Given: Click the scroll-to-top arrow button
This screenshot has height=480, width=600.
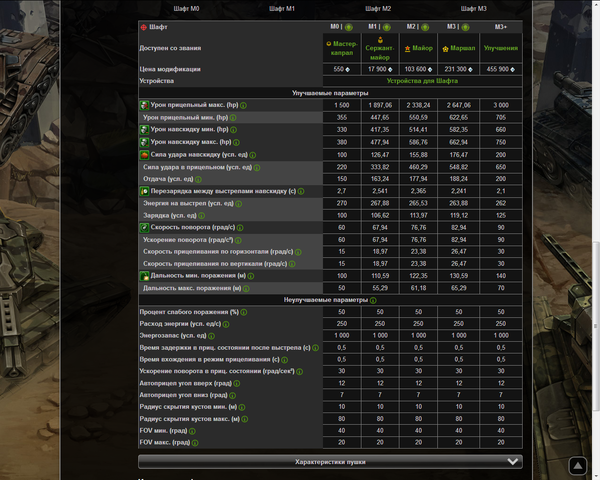Looking at the screenshot, I should (578, 465).
